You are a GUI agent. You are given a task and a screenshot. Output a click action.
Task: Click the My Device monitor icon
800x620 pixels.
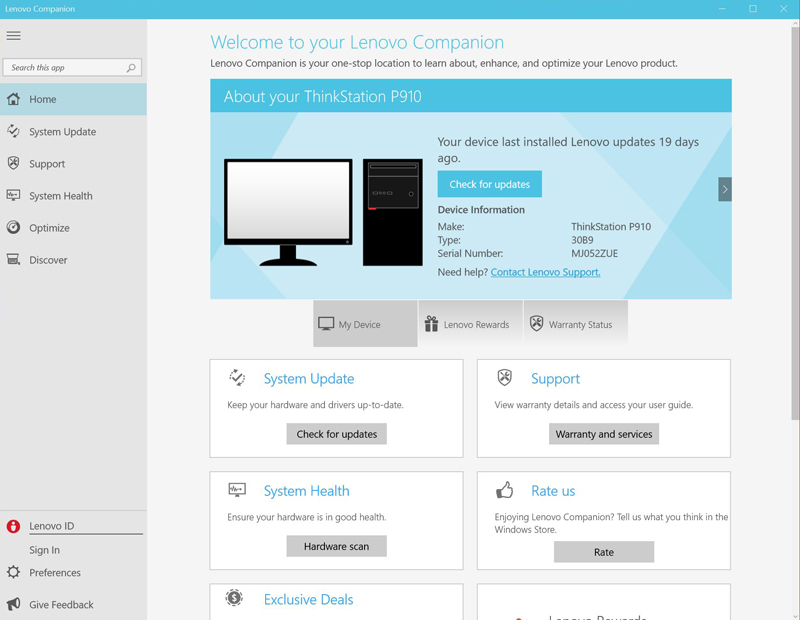pyautogui.click(x=326, y=324)
